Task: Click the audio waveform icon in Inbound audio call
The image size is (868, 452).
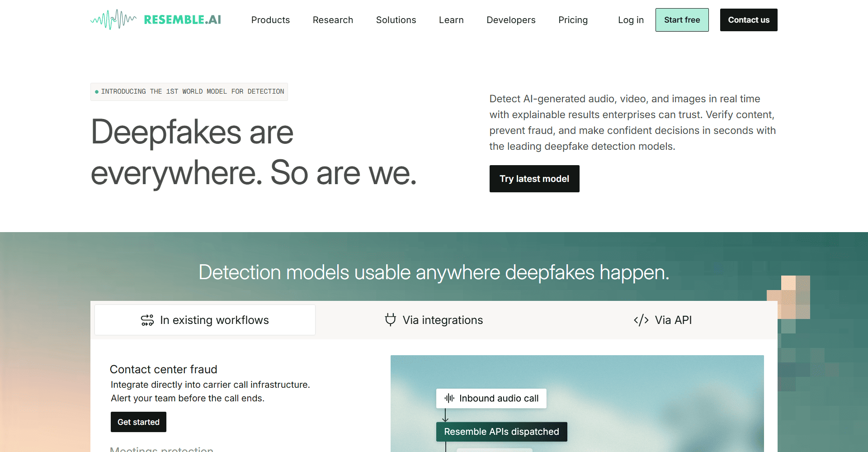Action: [449, 398]
